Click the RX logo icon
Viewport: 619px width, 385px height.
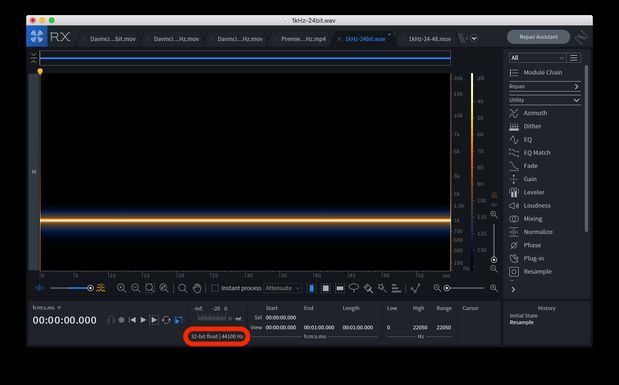(x=37, y=37)
